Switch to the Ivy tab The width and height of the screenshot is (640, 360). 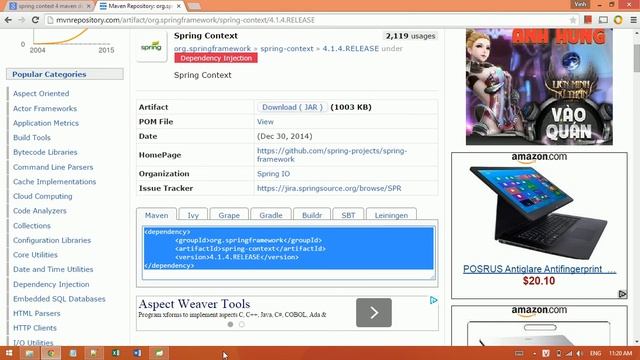pyautogui.click(x=193, y=215)
